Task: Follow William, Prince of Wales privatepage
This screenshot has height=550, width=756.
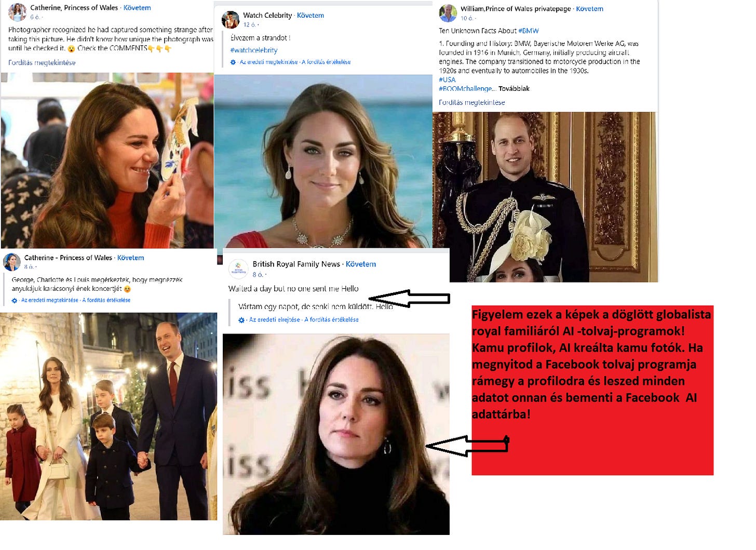Action: click(590, 9)
